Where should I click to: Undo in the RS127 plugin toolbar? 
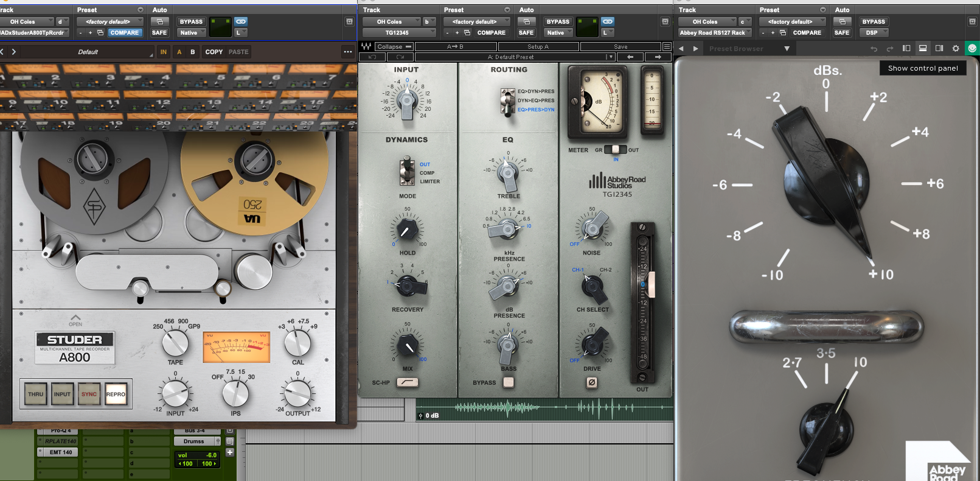pyautogui.click(x=874, y=49)
